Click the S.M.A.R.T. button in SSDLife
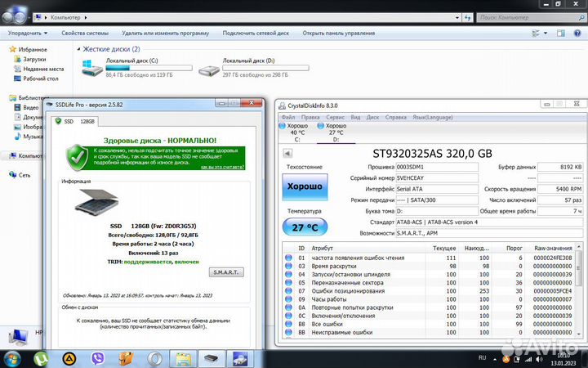This screenshot has height=368, width=588. point(226,272)
